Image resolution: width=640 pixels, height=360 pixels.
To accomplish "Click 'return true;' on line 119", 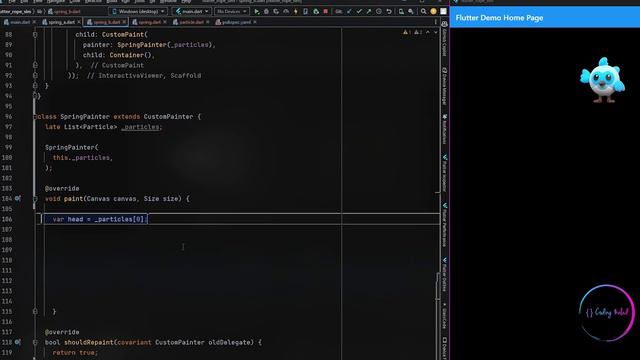I will click(x=75, y=353).
